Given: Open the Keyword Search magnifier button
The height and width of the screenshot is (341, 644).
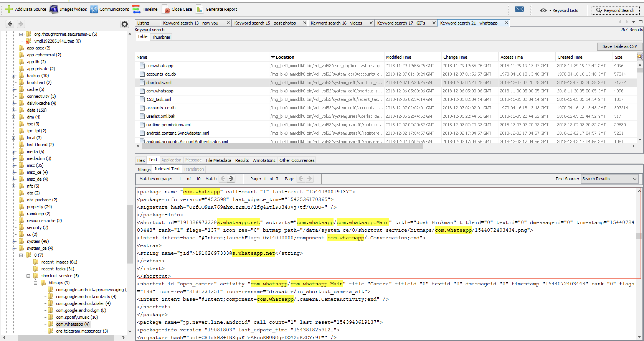Looking at the screenshot, I should click(615, 10).
